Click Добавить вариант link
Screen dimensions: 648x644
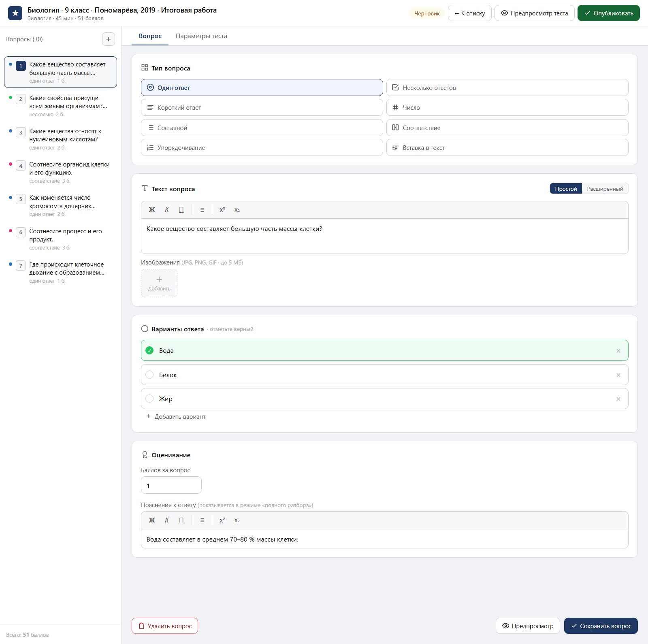(176, 417)
